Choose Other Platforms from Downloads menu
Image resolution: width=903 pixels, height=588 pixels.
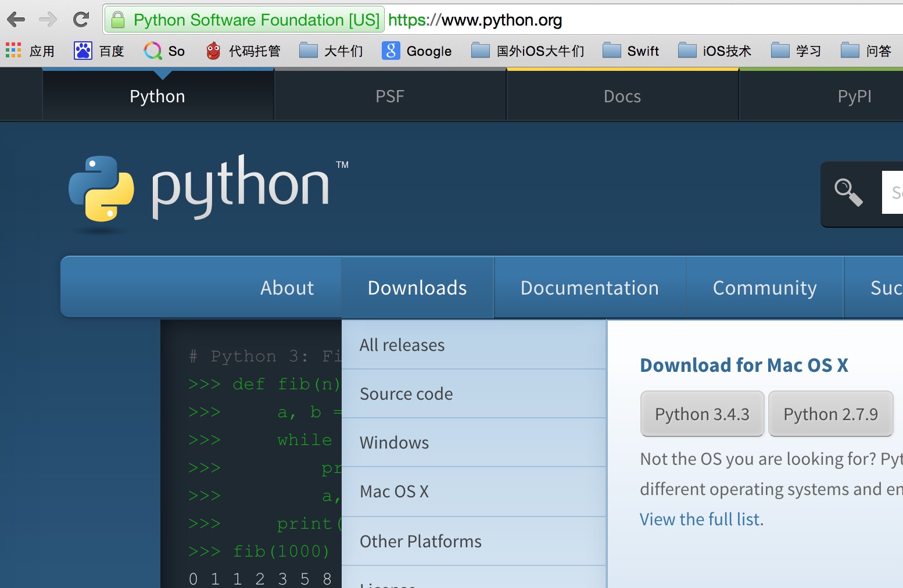(474, 541)
